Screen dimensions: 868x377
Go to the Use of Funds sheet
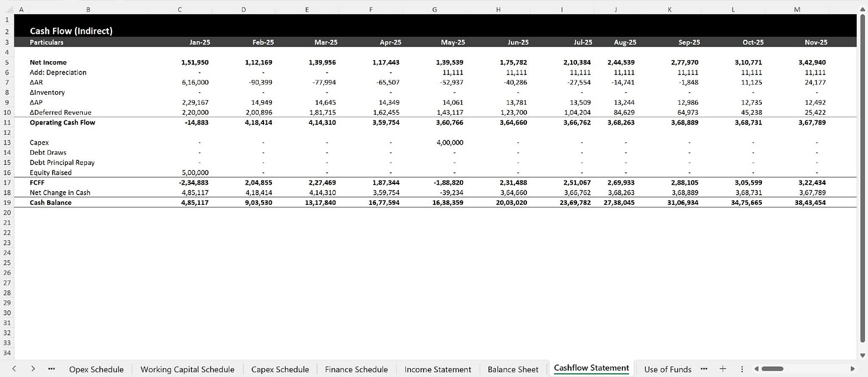pyautogui.click(x=667, y=369)
